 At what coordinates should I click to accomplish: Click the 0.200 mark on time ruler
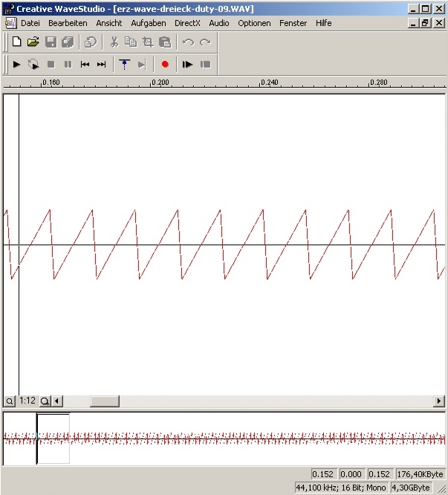(x=160, y=82)
